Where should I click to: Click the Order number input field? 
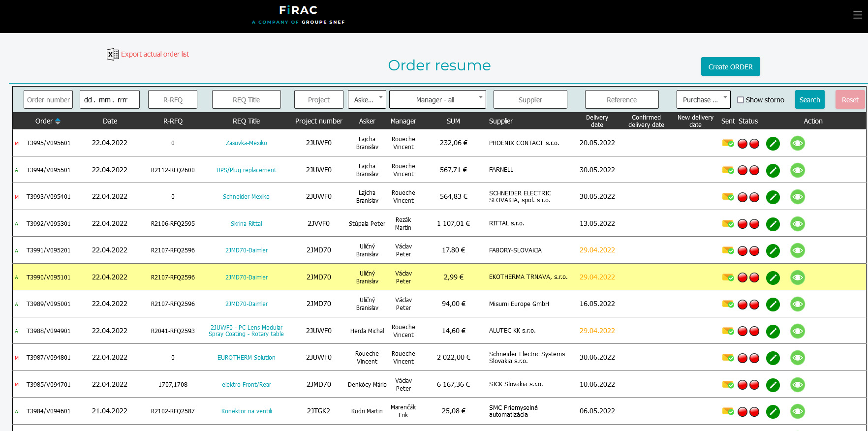(x=48, y=99)
